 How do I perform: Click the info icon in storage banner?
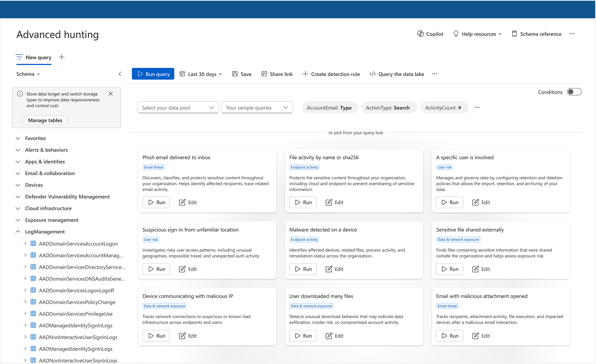tap(20, 94)
